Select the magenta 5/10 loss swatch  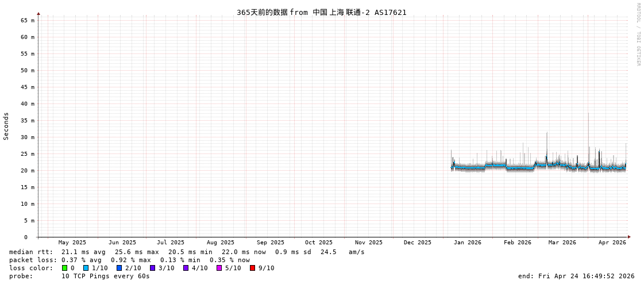tap(219, 268)
